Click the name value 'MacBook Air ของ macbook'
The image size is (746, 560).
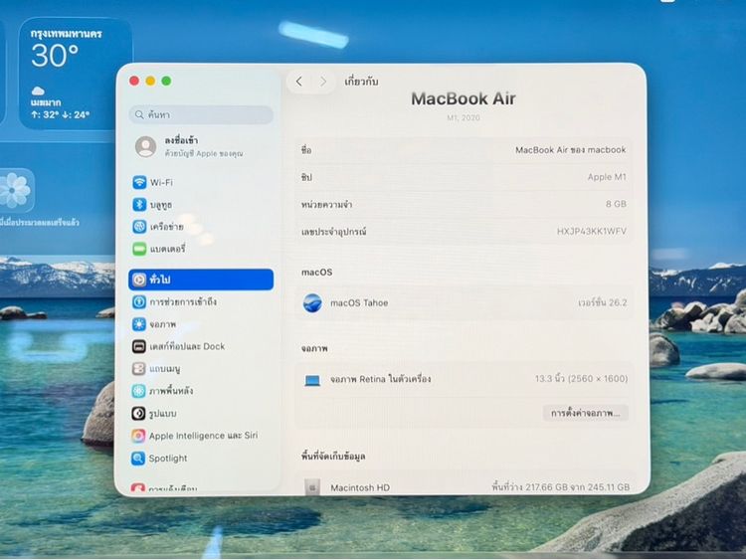pyautogui.click(x=571, y=150)
